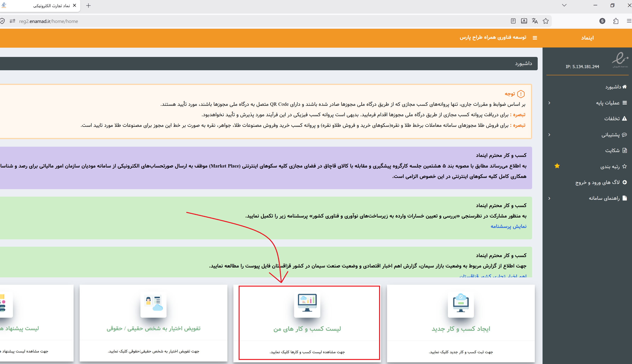
Task: Click the install/download page icon in address bar
Action: pos(524,21)
